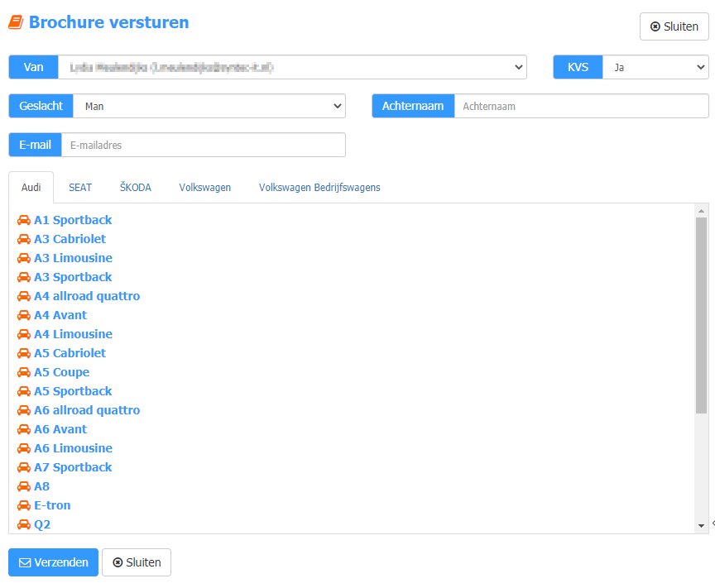Screen dimensions: 715x588
Task: Switch to the SEAT tab
Action: click(x=80, y=188)
